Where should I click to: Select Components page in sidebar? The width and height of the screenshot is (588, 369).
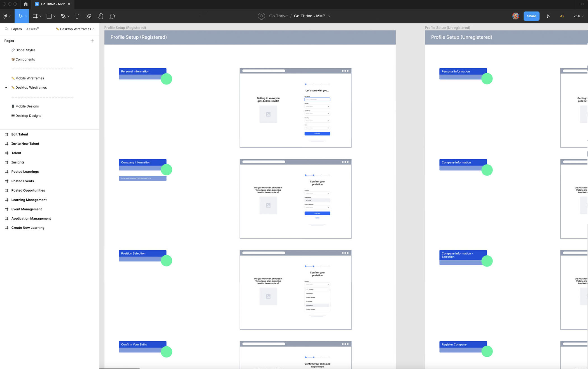(x=25, y=60)
